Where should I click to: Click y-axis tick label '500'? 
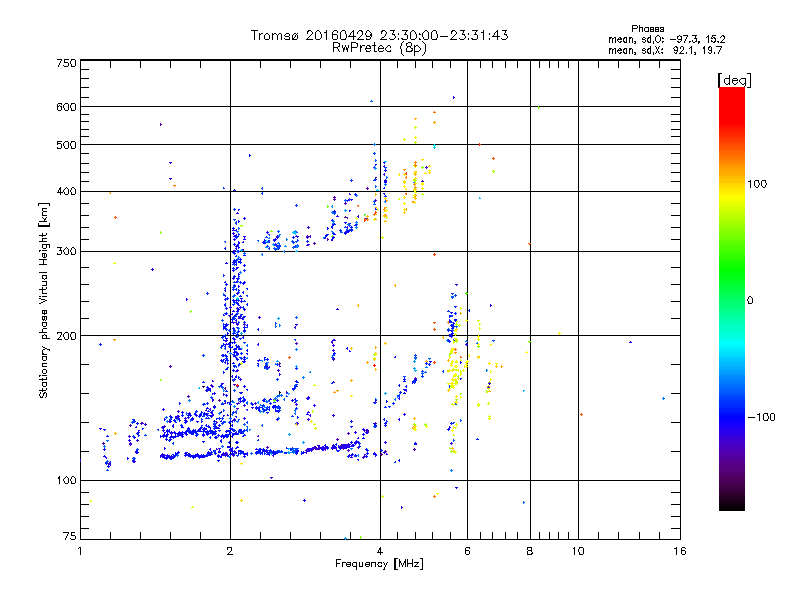tap(67, 145)
